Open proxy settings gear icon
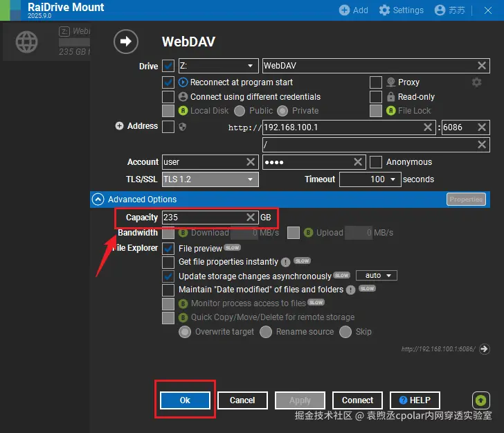Screen dimensions: 504x433 click(x=476, y=82)
